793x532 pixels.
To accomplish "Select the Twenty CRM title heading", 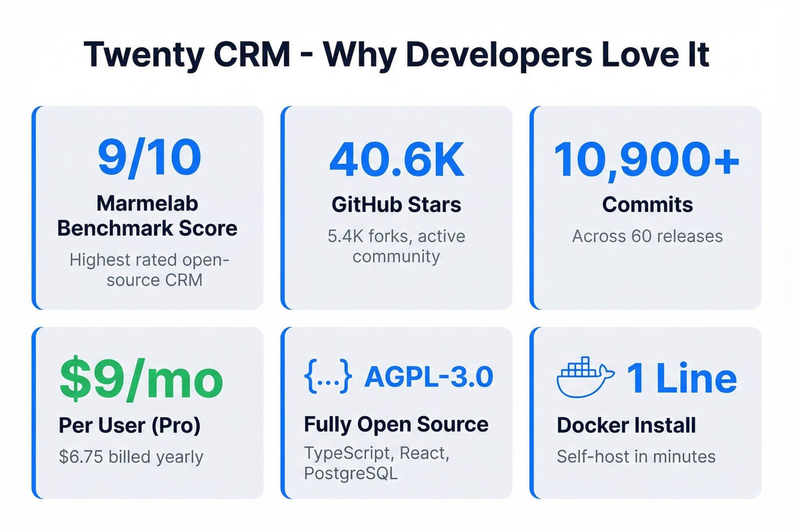I will [396, 54].
